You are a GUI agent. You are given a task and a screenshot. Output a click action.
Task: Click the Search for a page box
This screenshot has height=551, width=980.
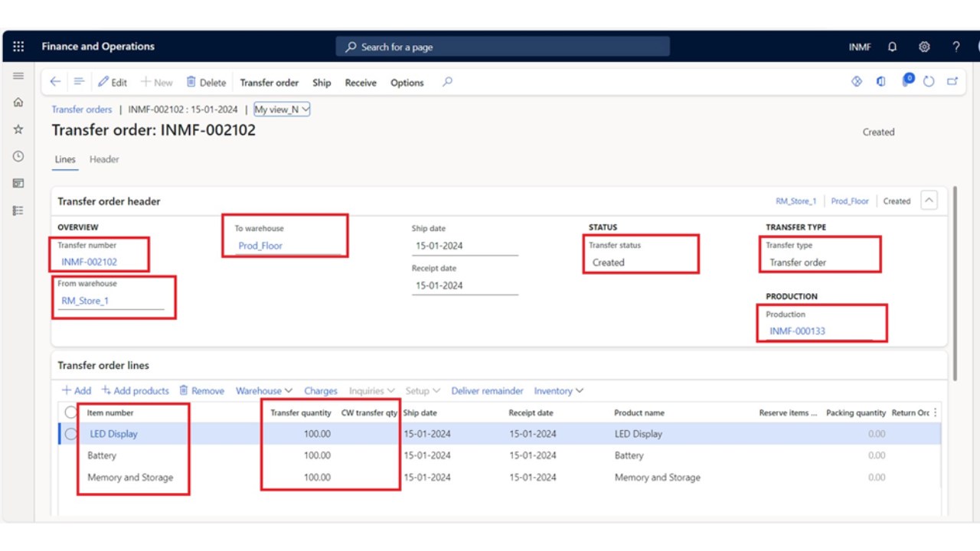click(502, 47)
